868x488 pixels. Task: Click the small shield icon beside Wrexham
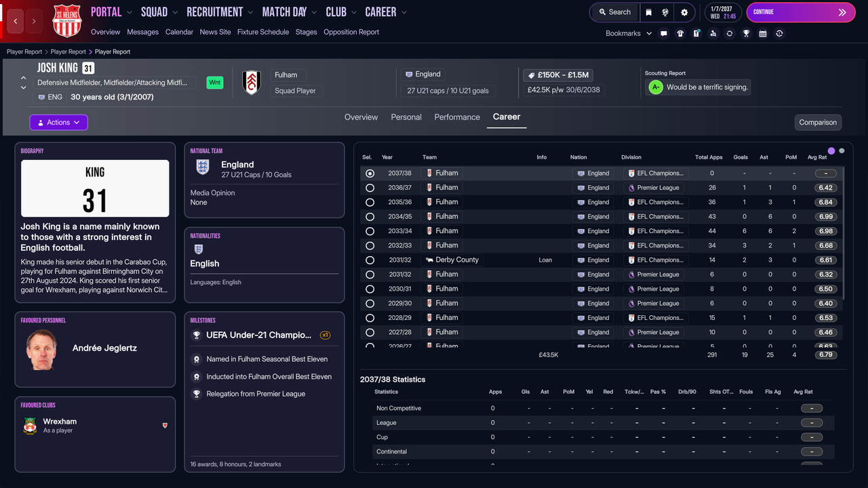(x=164, y=426)
